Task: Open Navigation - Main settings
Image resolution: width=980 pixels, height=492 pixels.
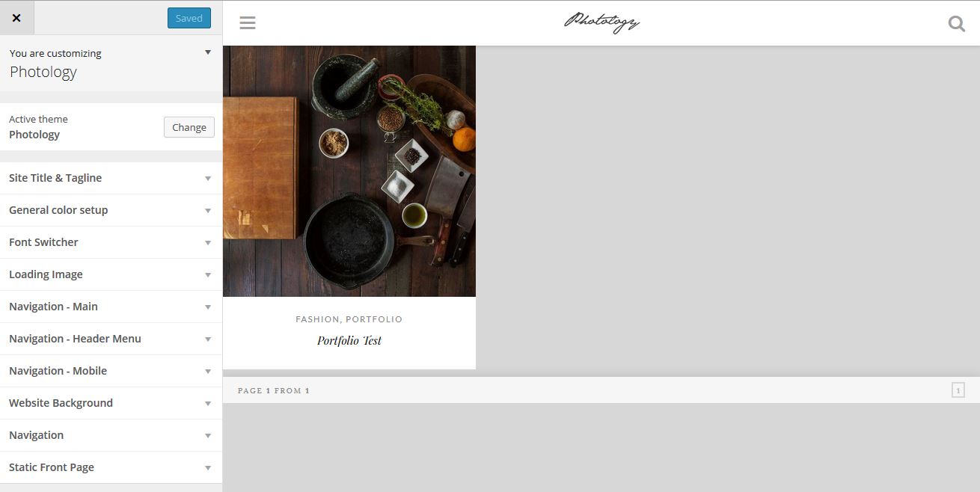Action: (111, 307)
